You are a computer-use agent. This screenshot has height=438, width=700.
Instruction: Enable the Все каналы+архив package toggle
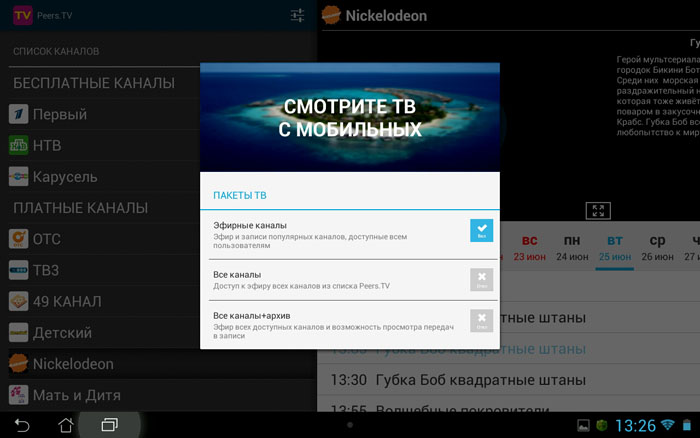pyautogui.click(x=481, y=321)
